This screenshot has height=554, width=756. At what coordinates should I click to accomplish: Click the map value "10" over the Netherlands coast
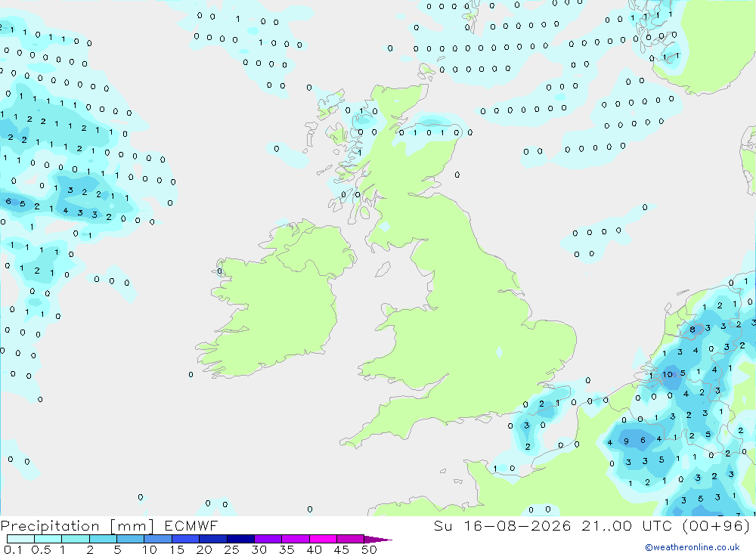click(668, 374)
